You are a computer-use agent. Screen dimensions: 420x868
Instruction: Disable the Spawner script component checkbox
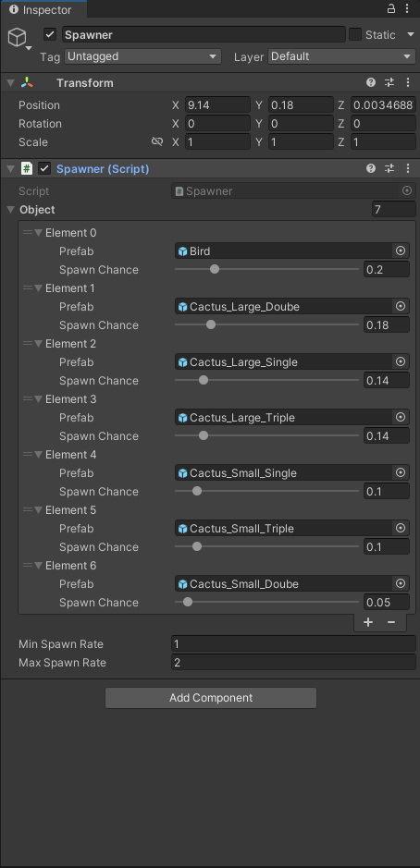click(x=44, y=168)
